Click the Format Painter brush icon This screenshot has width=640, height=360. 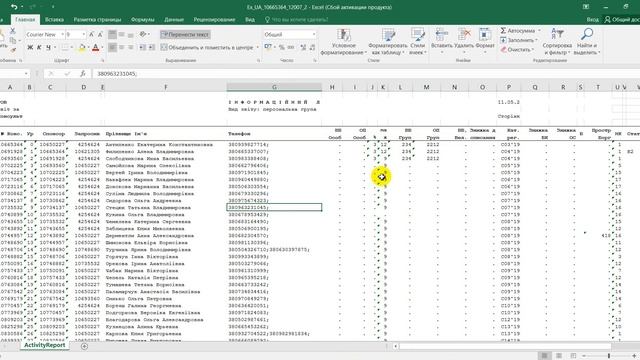click(13, 50)
